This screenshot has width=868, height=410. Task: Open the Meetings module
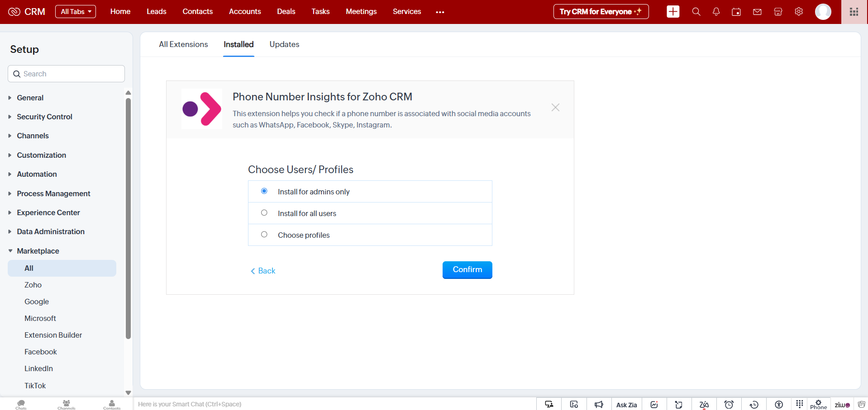361,12
